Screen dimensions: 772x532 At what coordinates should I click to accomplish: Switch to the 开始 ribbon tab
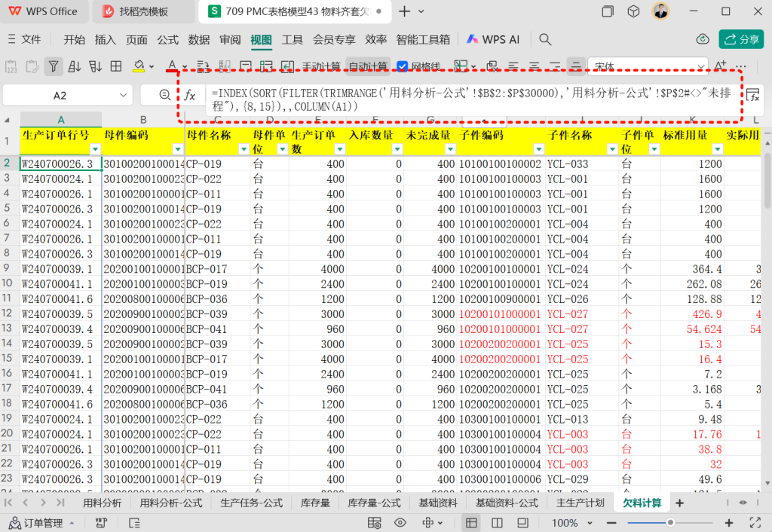(x=75, y=39)
